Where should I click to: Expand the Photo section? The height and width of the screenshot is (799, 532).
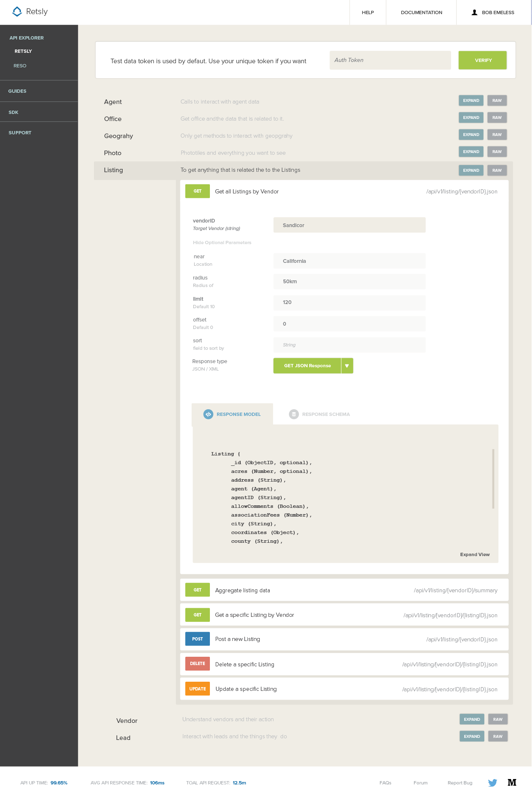471,152
